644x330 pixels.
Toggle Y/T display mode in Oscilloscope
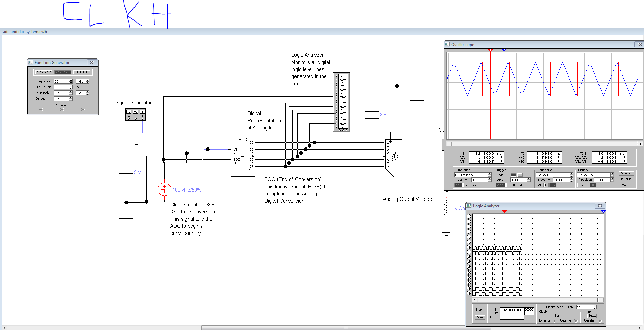point(458,185)
